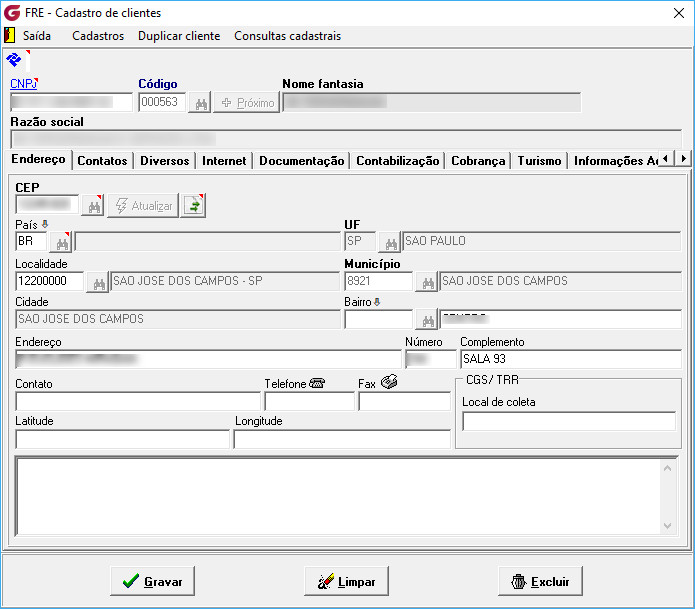Click the Local de coleta field
Viewport: 695px width, 609px height.
(x=569, y=421)
